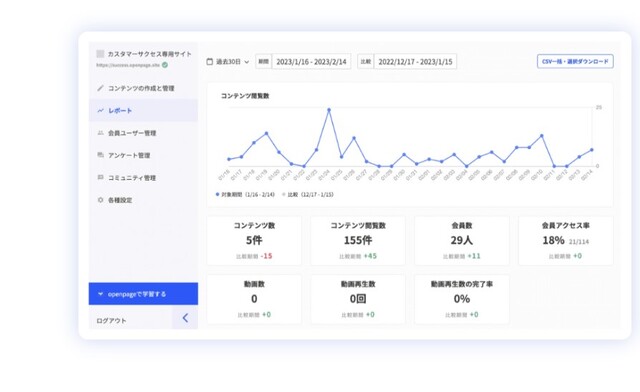640x392 pixels.
Task: Go to アンケート管理 in the sidebar
Action: coord(143,155)
